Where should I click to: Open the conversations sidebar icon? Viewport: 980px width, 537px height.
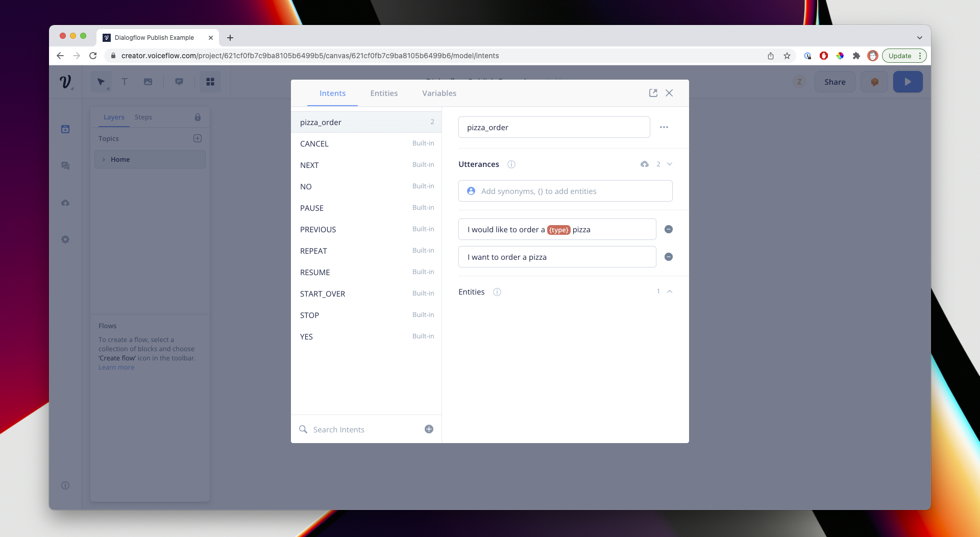[x=65, y=166]
